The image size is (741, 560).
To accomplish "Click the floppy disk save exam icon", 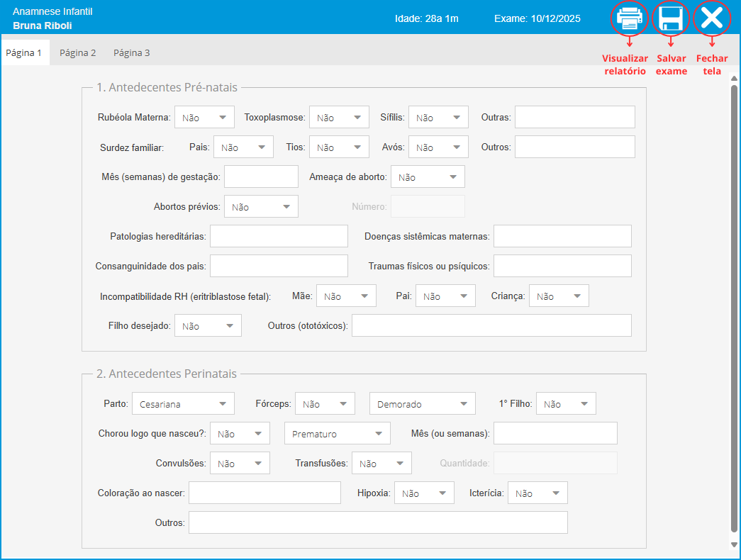I will tap(670, 18).
